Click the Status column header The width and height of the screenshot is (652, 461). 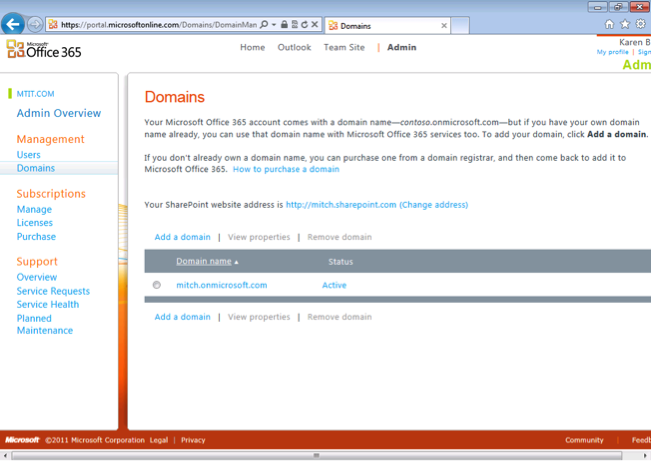[341, 261]
